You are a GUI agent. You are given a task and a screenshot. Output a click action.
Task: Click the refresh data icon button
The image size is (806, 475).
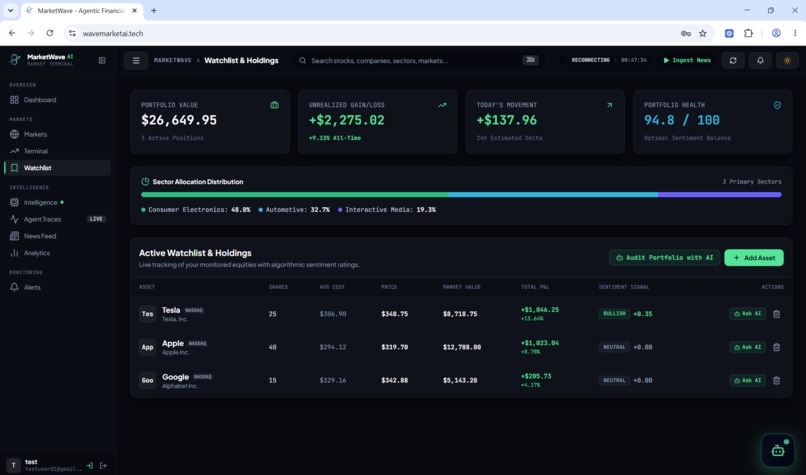[x=733, y=60]
